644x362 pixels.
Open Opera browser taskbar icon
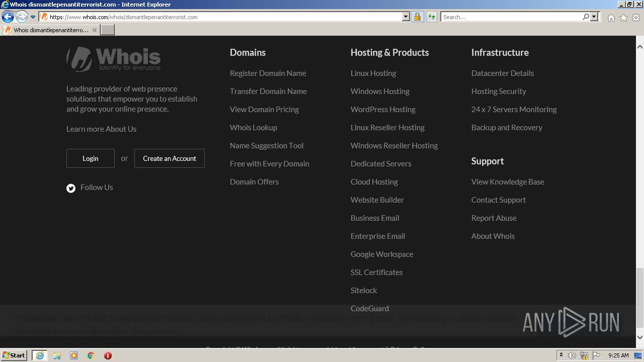pyautogui.click(x=108, y=355)
